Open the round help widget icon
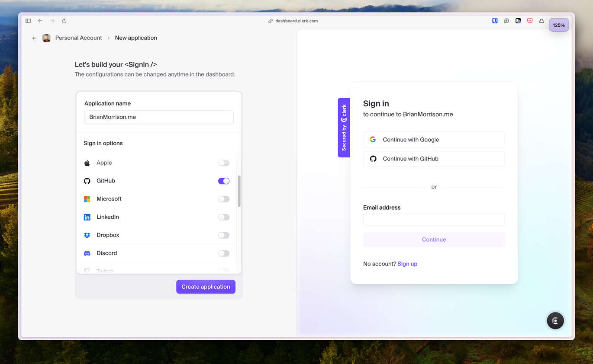This screenshot has height=364, width=593. coord(555,321)
